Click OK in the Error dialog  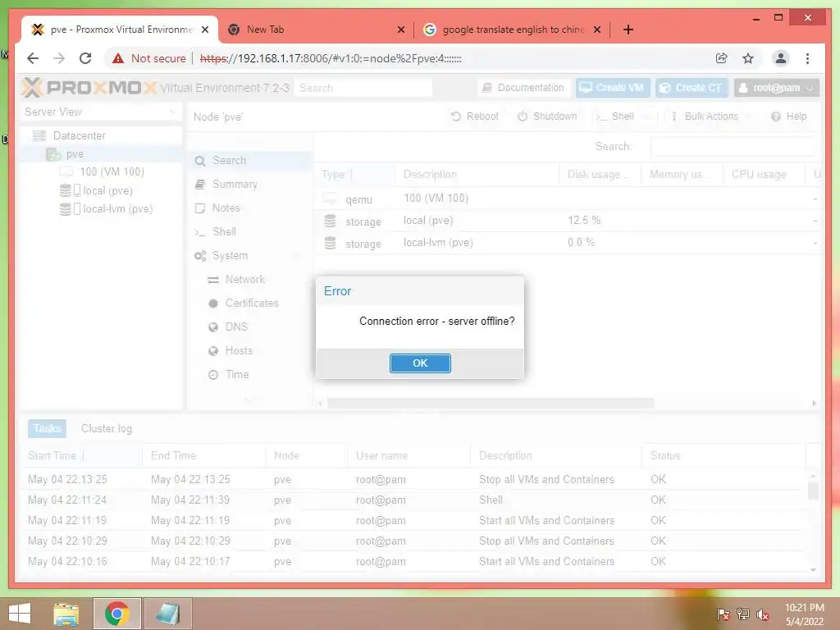point(420,363)
